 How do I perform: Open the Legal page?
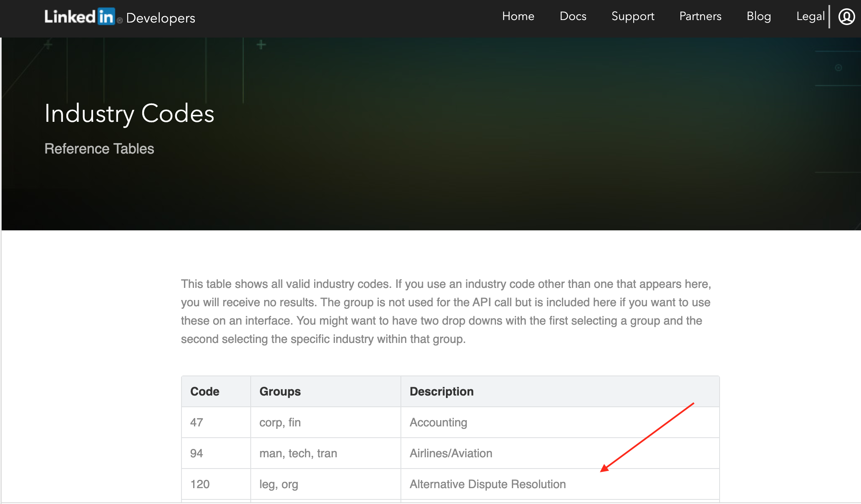[x=810, y=16]
